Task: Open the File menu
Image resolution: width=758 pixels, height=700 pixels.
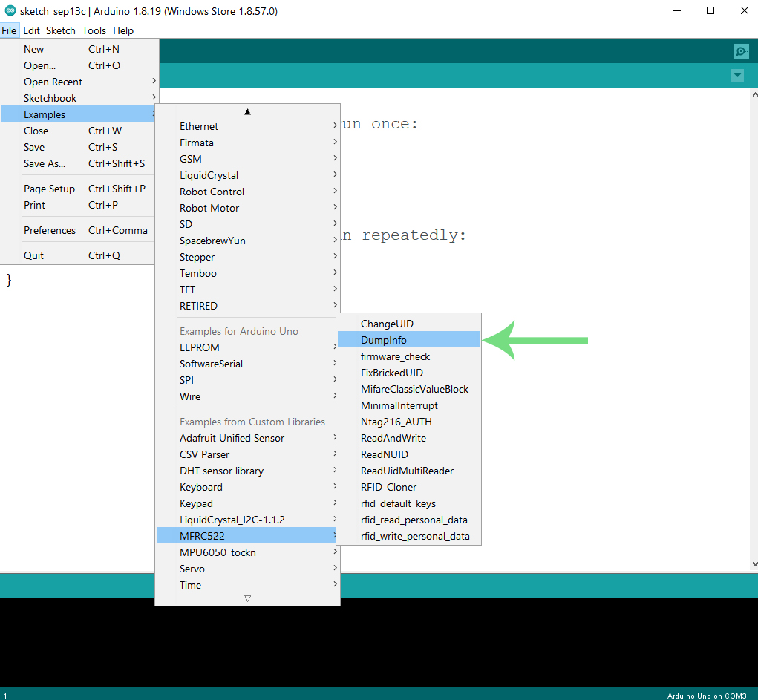Action: [x=9, y=30]
